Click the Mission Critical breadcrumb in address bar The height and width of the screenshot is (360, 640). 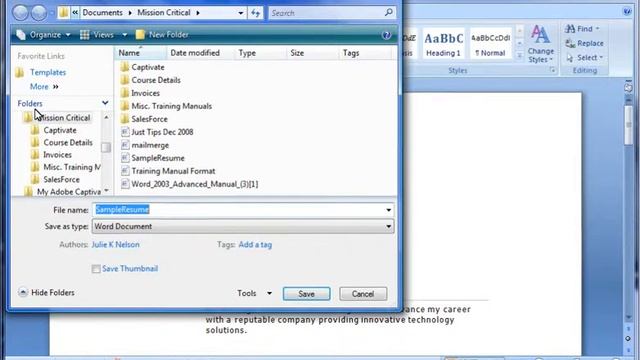(x=164, y=13)
